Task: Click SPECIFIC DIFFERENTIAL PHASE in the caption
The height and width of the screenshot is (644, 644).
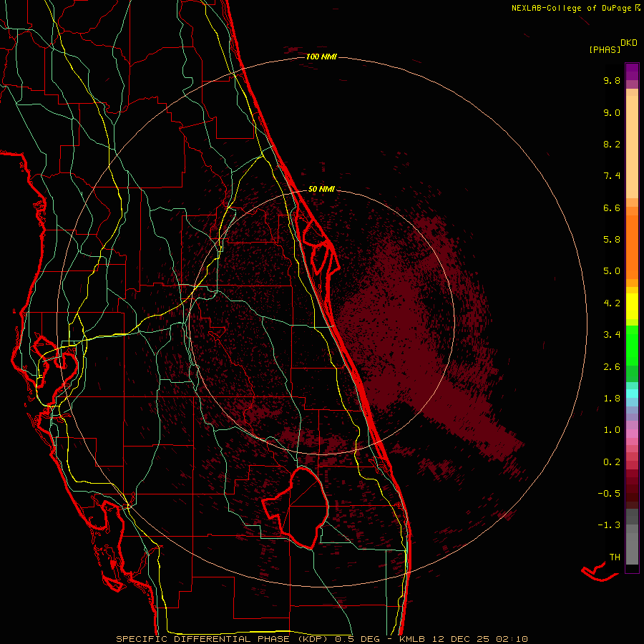Action: [x=204, y=639]
